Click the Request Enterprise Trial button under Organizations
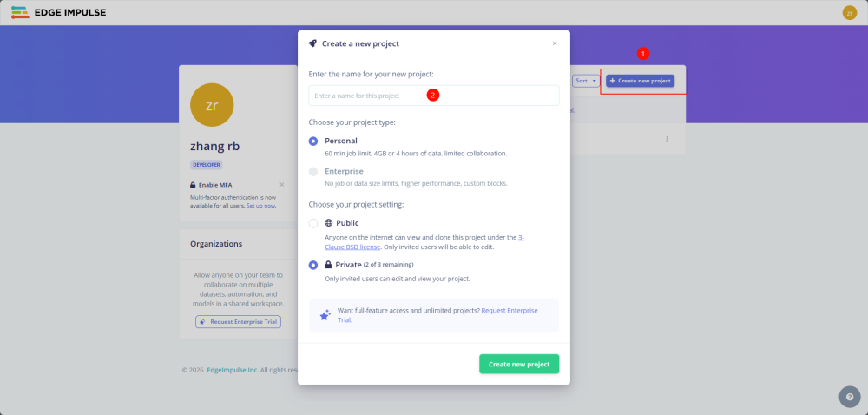This screenshot has height=415, width=868. [x=237, y=322]
